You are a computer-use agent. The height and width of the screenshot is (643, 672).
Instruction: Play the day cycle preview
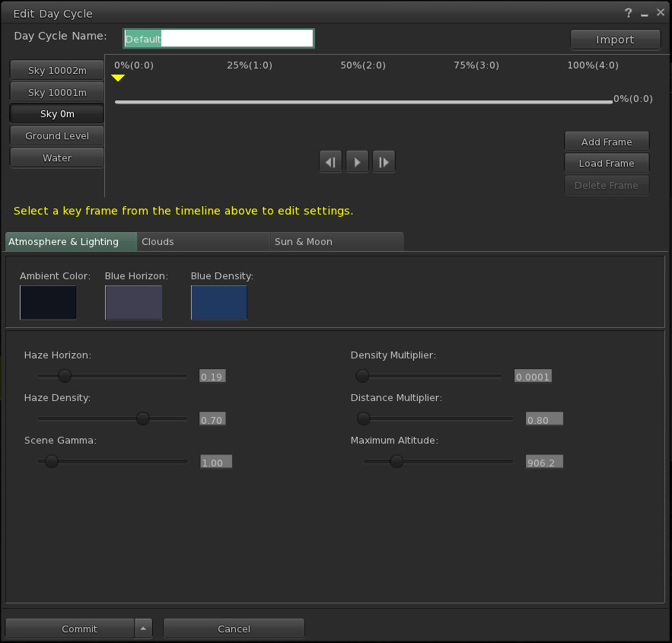357,162
